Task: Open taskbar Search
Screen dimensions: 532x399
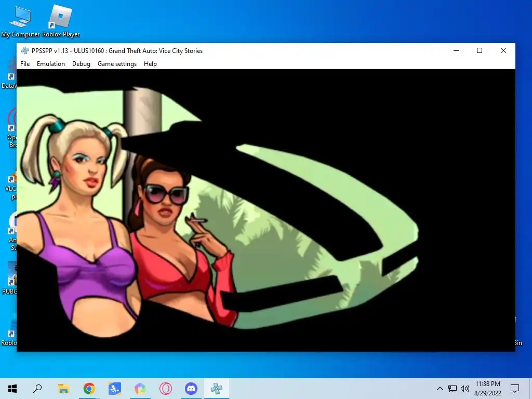Action: 37,389
